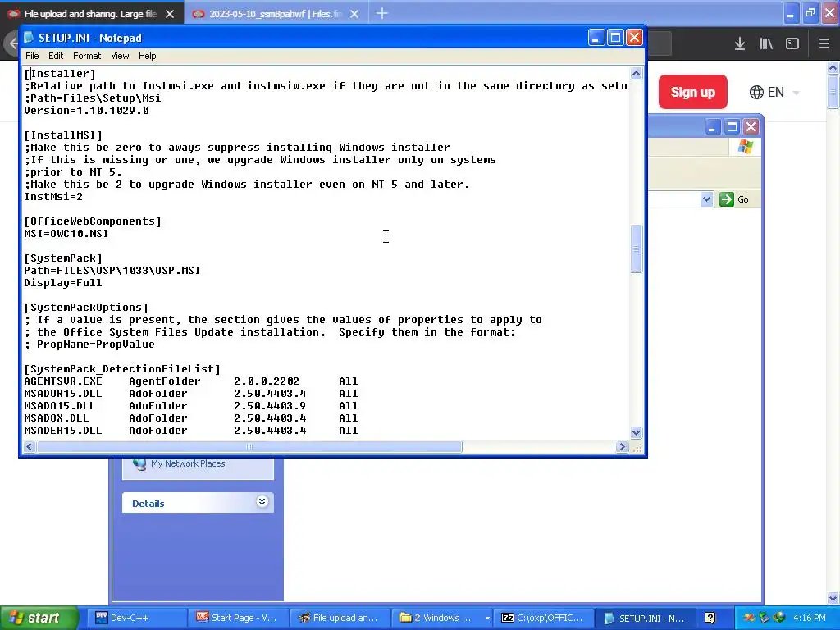
Task: Open the View menu in Notepad
Action: click(120, 56)
